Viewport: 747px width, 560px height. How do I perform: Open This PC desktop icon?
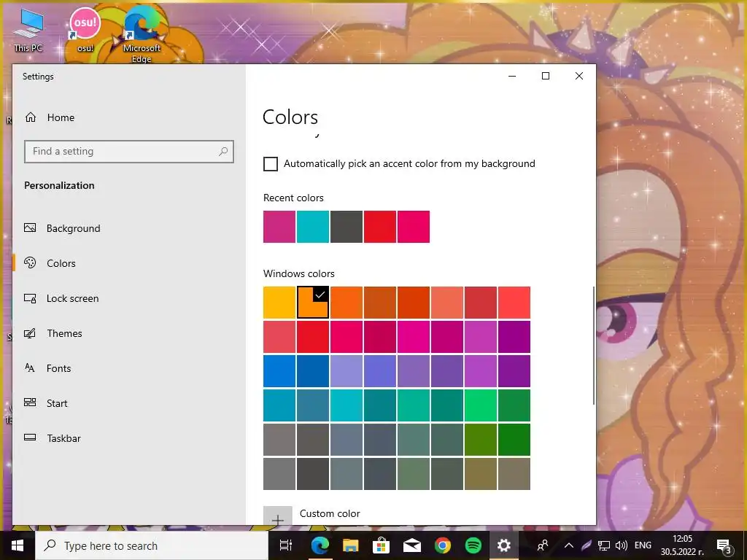click(x=28, y=31)
